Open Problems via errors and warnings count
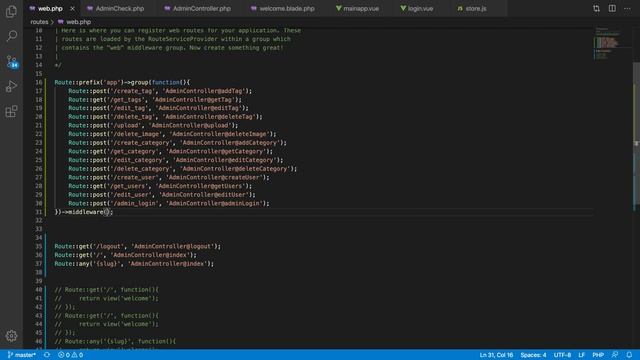The image size is (640, 360). coord(71,355)
